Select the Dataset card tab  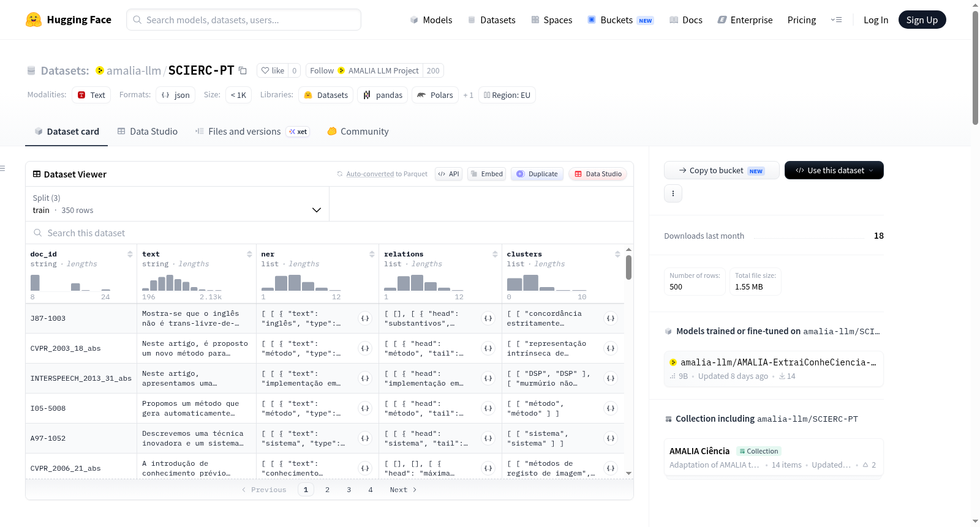(x=67, y=132)
